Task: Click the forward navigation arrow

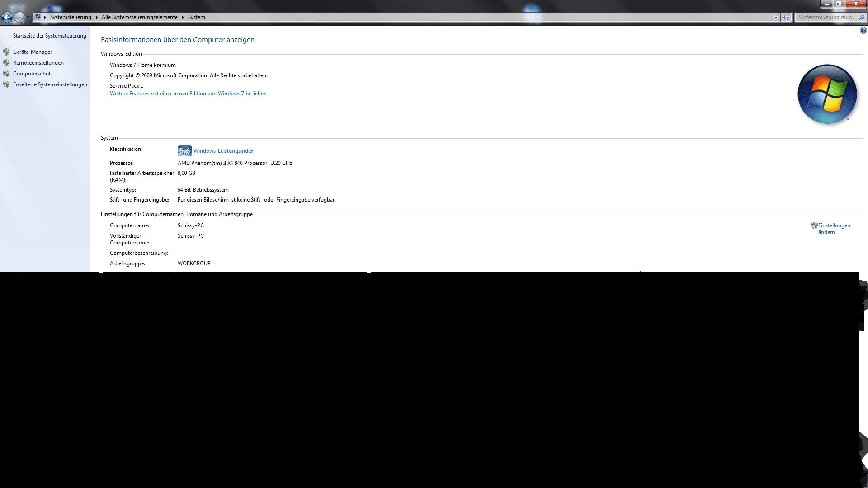Action: tap(19, 17)
